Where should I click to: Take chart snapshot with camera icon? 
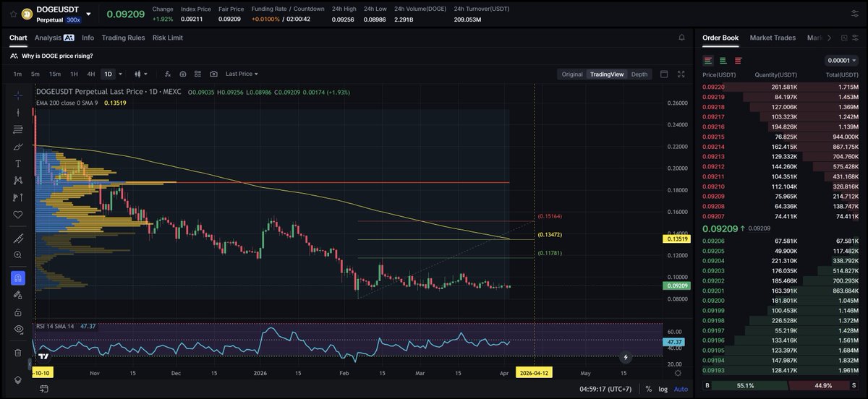[213, 74]
